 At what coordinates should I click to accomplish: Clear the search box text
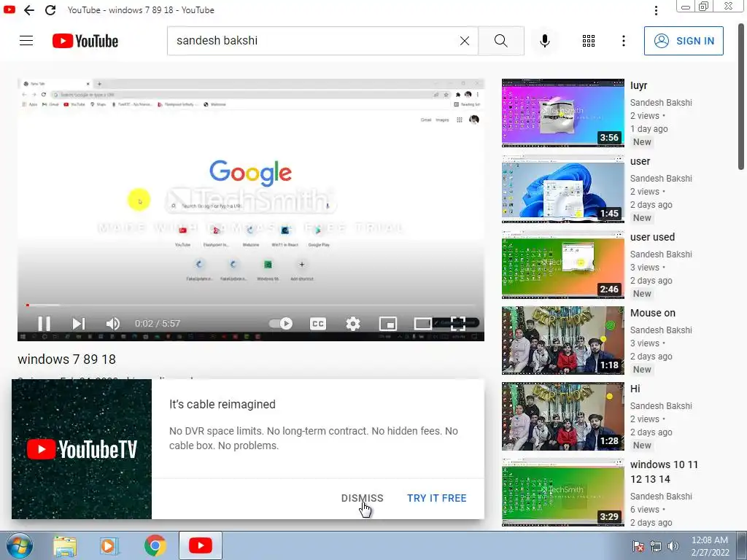tap(465, 41)
